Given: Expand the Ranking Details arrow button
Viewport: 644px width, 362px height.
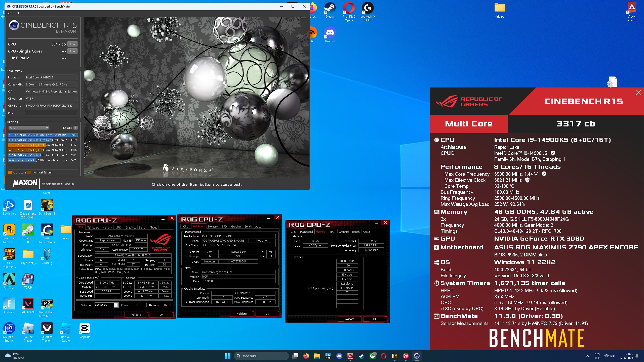Looking at the screenshot, I should [x=76, y=128].
